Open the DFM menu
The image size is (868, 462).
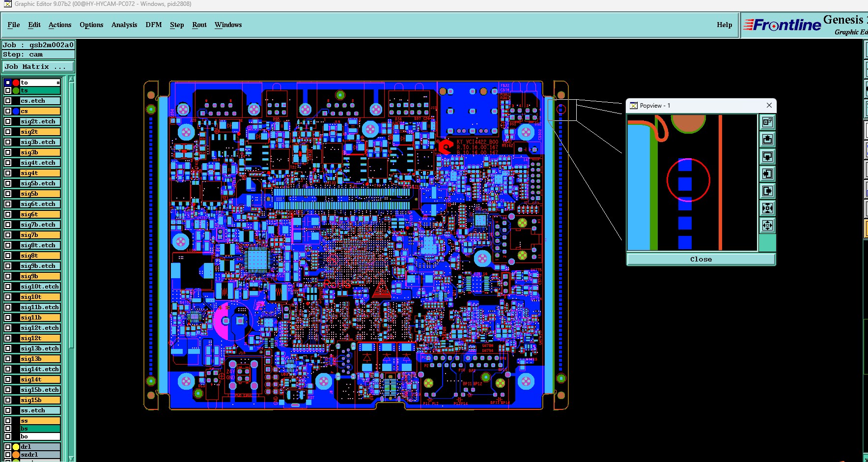153,25
